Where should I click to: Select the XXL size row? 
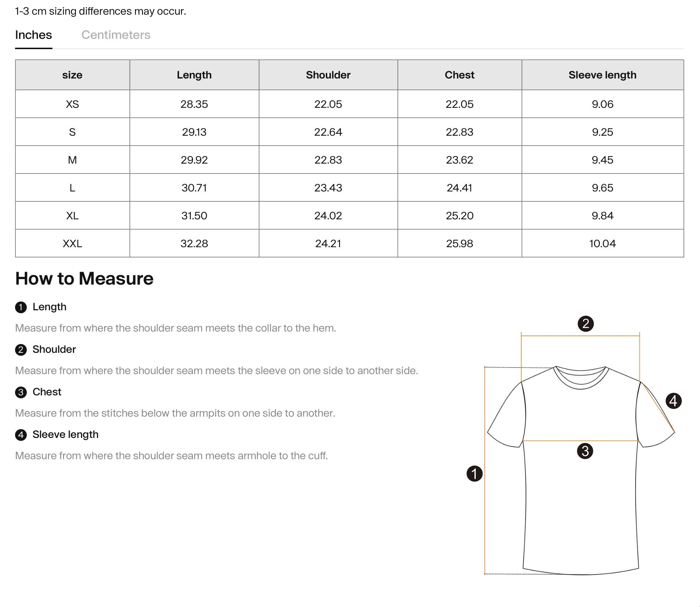click(72, 243)
